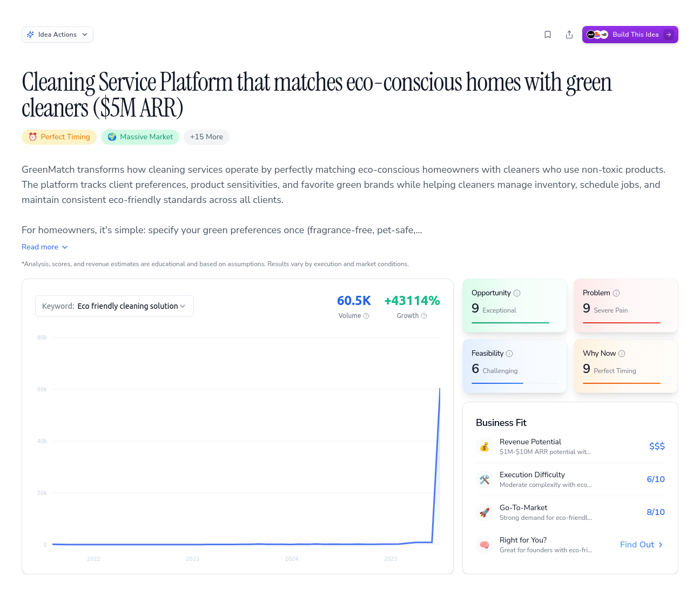Screen dimensions: 700x596
Task: Select the Perfect Timing tag
Action: (x=59, y=137)
